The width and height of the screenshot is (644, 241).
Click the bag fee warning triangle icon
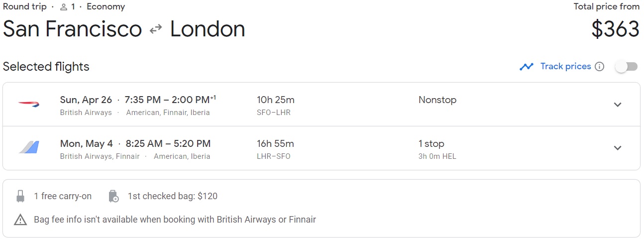coord(20,220)
